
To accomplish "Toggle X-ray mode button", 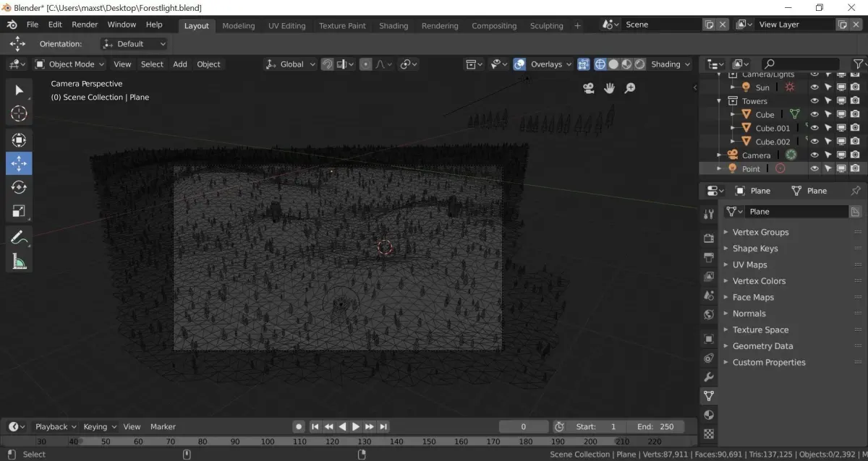I will pyautogui.click(x=583, y=64).
